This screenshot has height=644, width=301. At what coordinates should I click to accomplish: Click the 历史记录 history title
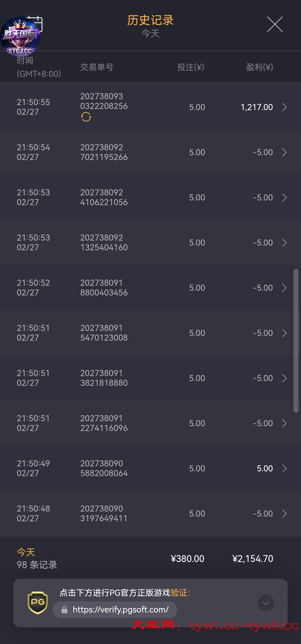pyautogui.click(x=151, y=20)
